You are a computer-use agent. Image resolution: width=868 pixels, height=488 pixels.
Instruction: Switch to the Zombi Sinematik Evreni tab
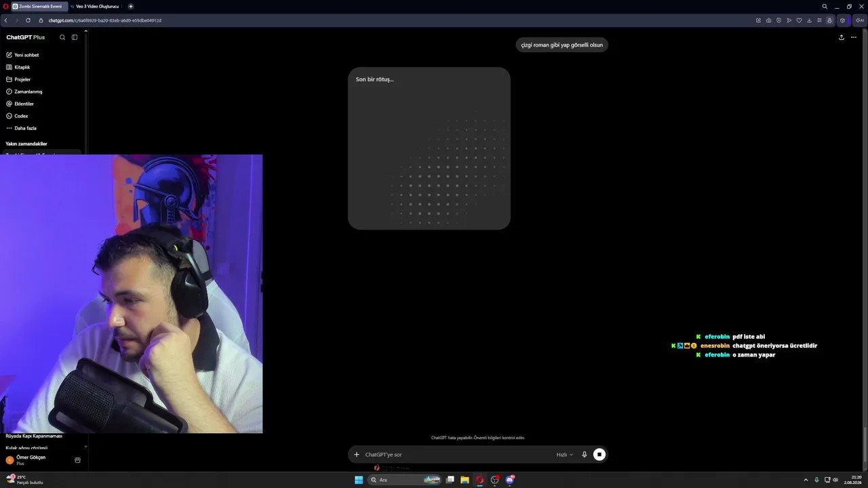(39, 6)
